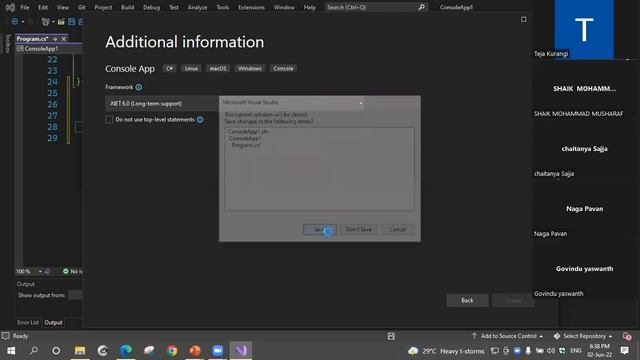Image resolution: width=640 pixels, height=360 pixels.
Task: Open the Help menu
Action: click(309, 7)
